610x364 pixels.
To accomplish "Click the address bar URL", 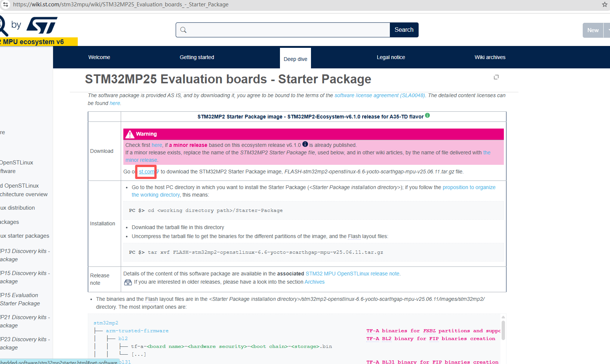I will pos(121,4).
